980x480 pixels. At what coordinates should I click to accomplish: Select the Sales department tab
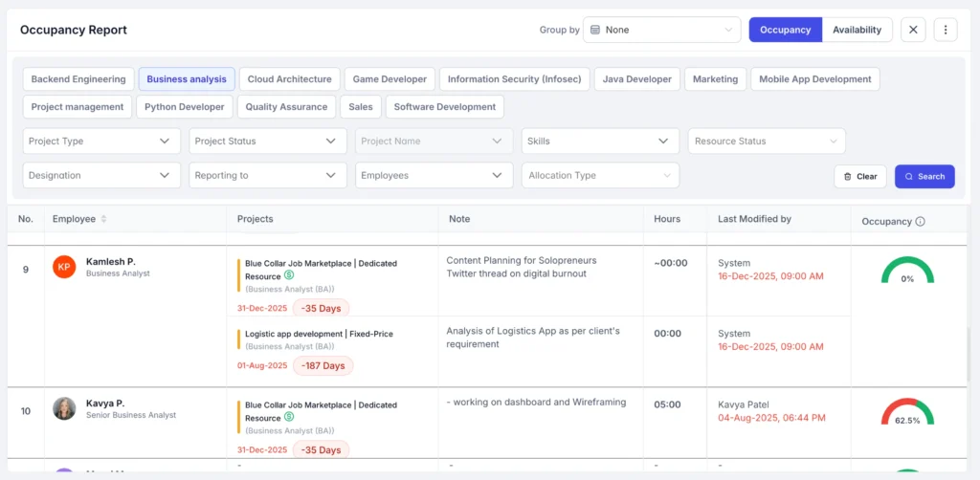pyautogui.click(x=361, y=107)
